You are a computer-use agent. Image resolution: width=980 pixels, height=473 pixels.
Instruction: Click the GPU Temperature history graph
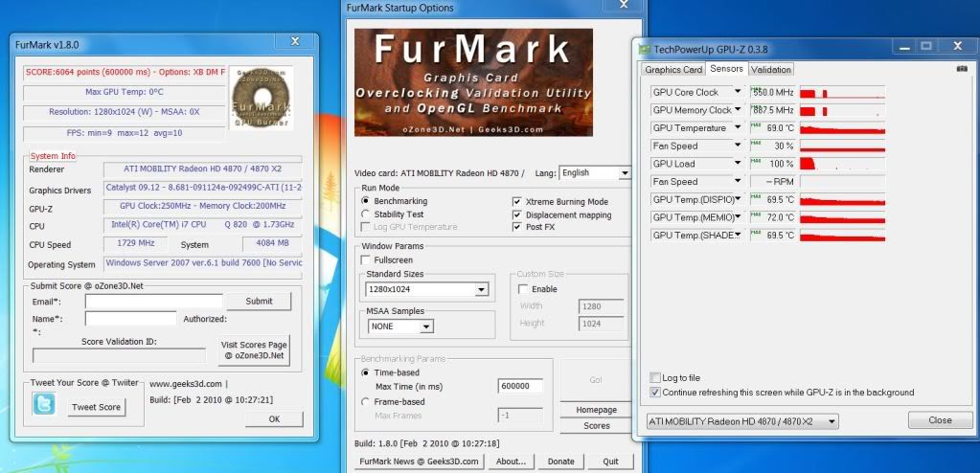click(842, 128)
